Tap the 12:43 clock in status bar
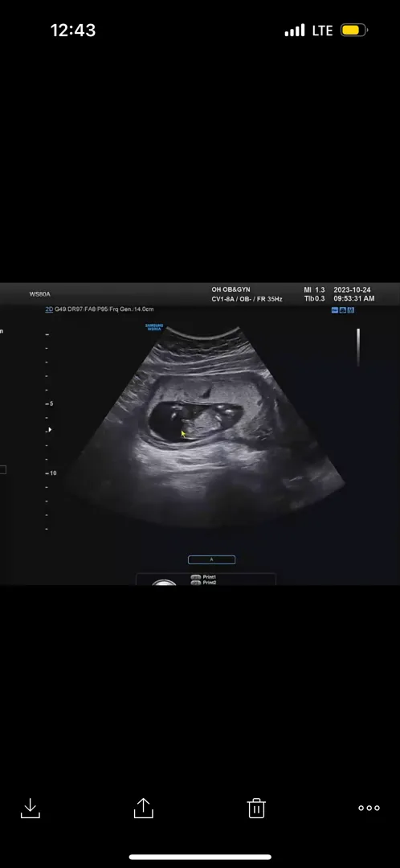 pos(73,31)
